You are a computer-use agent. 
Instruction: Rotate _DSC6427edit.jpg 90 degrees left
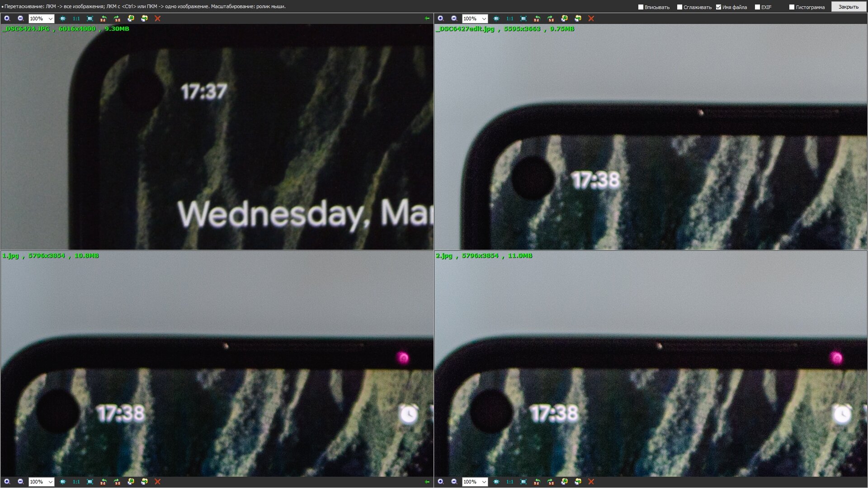pyautogui.click(x=537, y=19)
